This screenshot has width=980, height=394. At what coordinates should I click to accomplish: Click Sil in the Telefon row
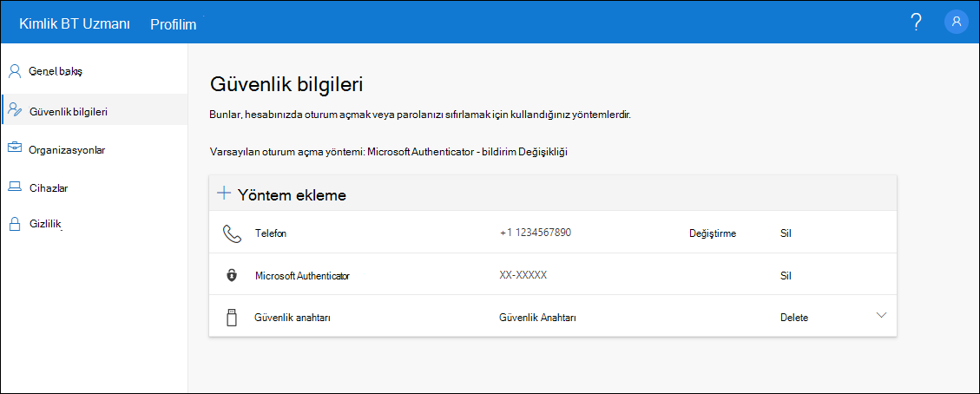click(786, 233)
